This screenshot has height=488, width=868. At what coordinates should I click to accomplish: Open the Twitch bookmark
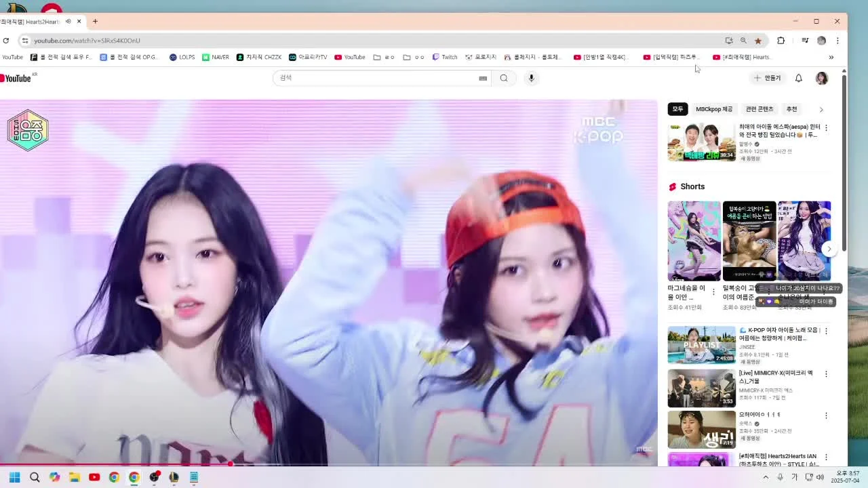[445, 58]
